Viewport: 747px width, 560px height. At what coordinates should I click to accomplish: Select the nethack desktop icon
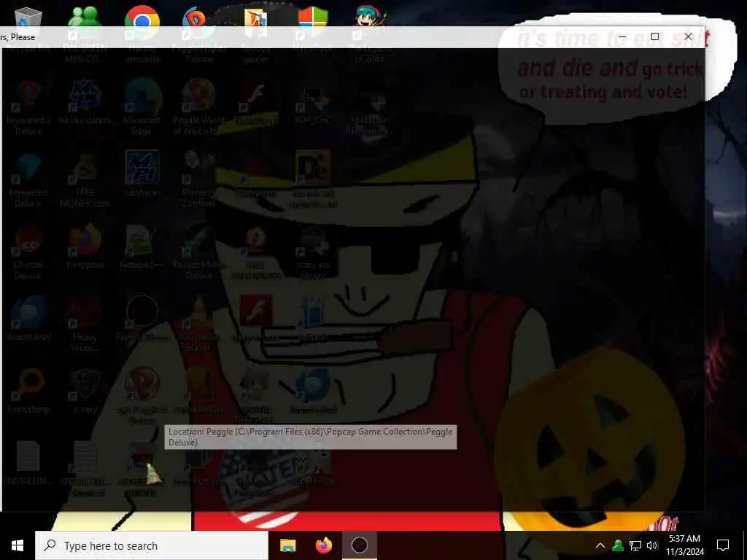point(142,174)
